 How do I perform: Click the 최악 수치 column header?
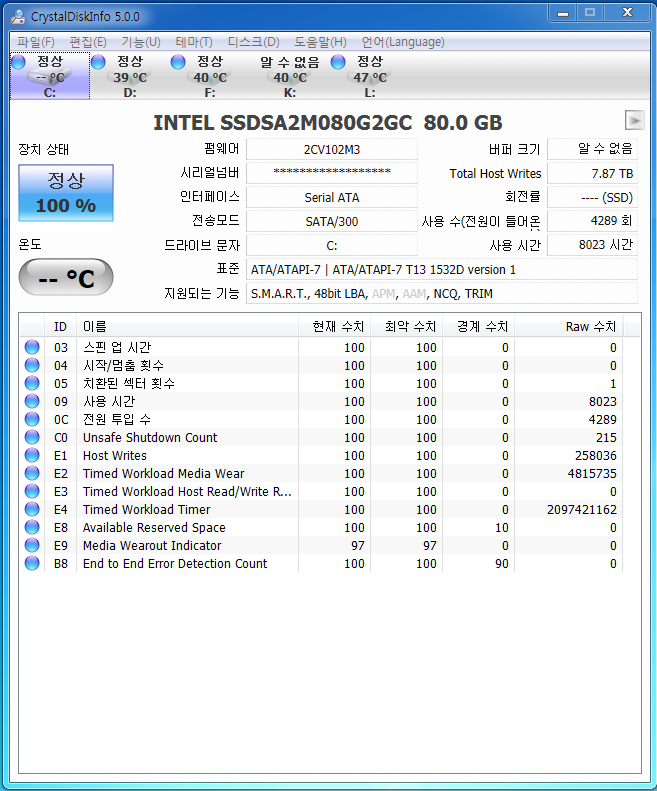click(407, 327)
